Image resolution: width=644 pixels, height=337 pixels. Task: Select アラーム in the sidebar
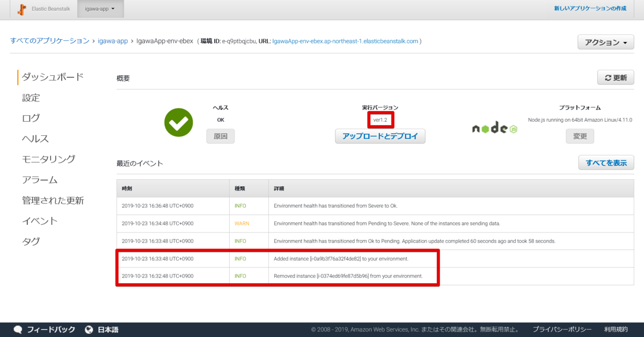coord(40,180)
